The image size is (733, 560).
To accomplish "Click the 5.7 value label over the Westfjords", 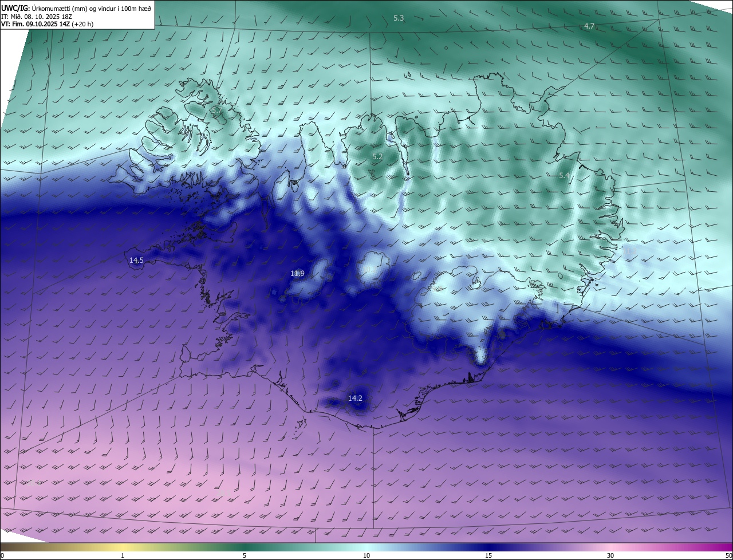I will 216,109.
